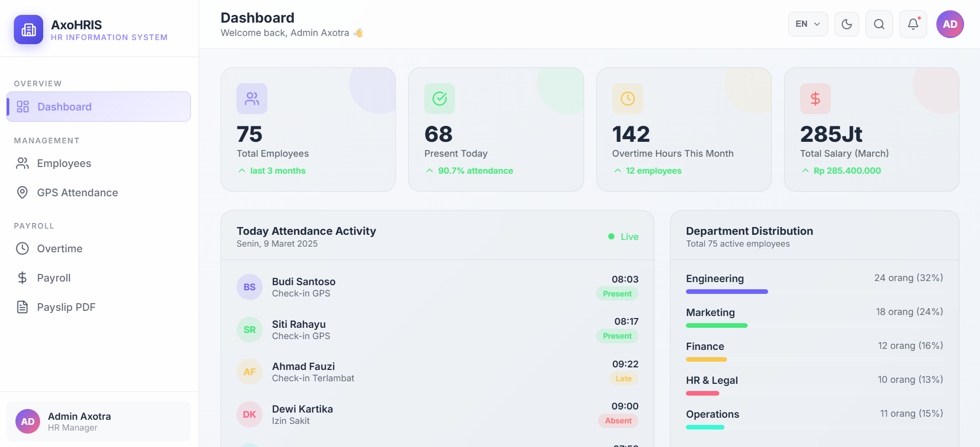Click 'Rp 285.400.000' salary text
This screenshot has height=447, width=980.
coord(847,171)
